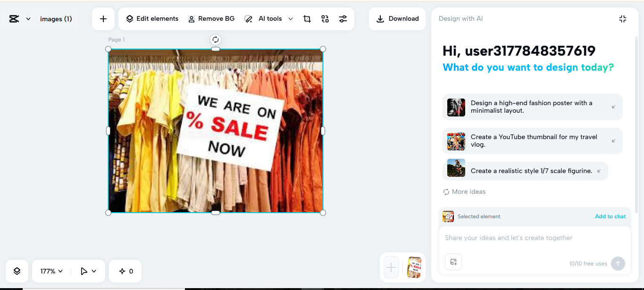Click the CapCut logo icon
The image size is (644, 290).
point(14,19)
